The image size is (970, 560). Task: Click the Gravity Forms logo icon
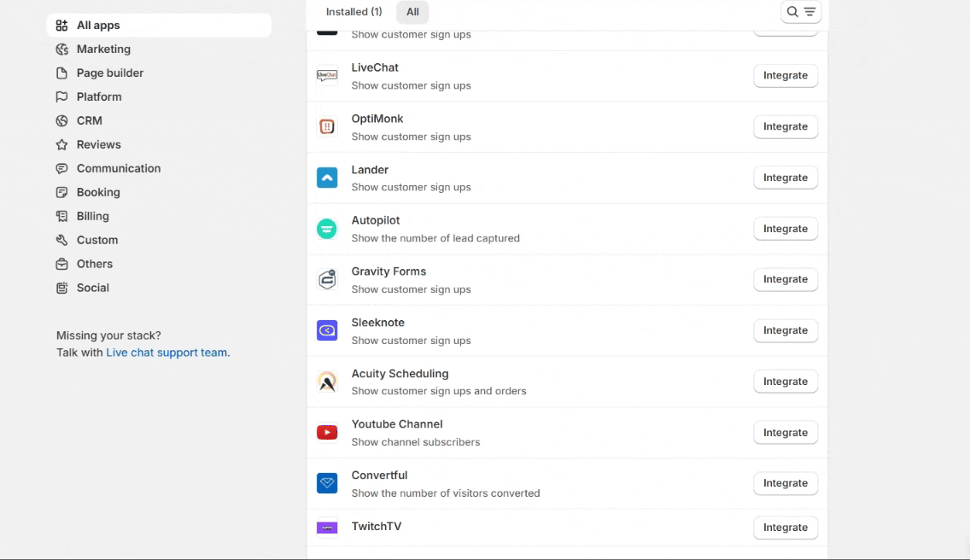327,279
